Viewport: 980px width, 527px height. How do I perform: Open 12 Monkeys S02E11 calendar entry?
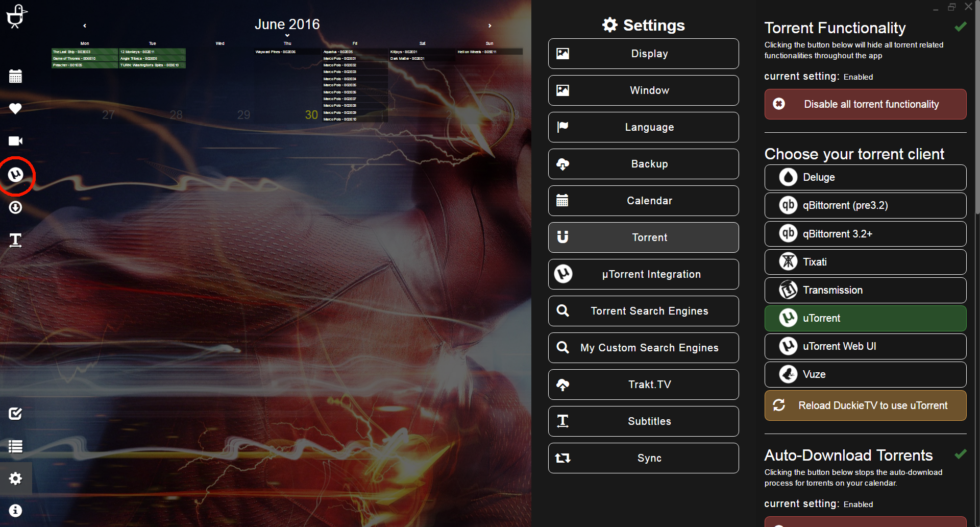(x=152, y=52)
